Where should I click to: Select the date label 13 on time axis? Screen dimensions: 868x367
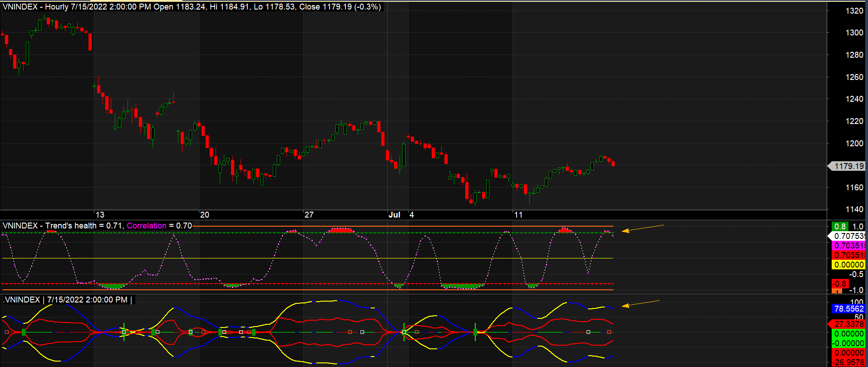point(100,215)
